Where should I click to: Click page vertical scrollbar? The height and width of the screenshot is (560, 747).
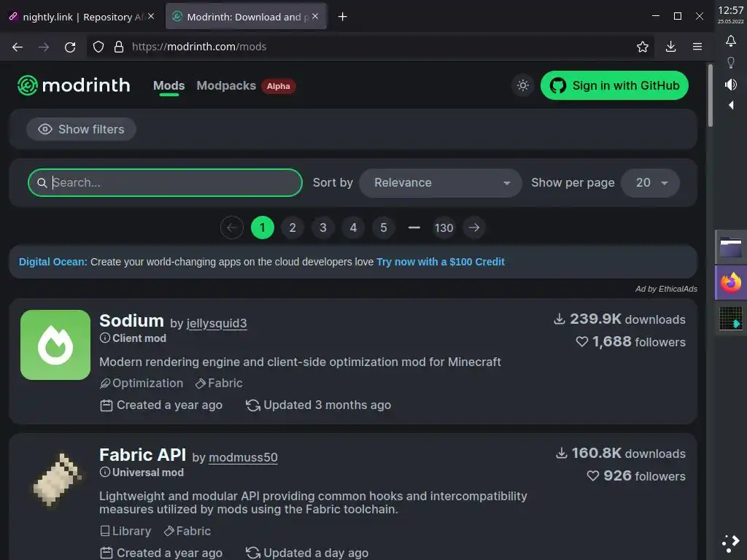point(710,96)
